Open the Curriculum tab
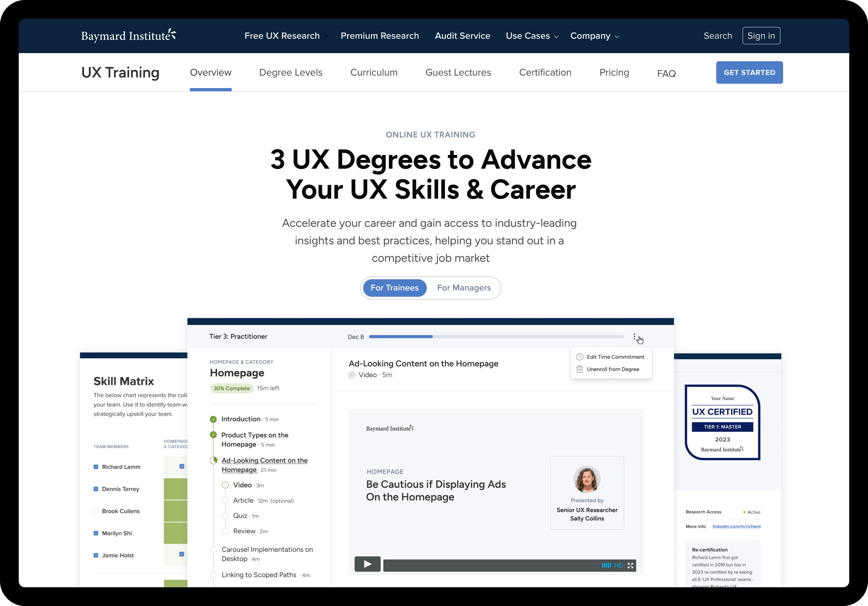Screen dimensions: 868x606 pyautogui.click(x=374, y=72)
